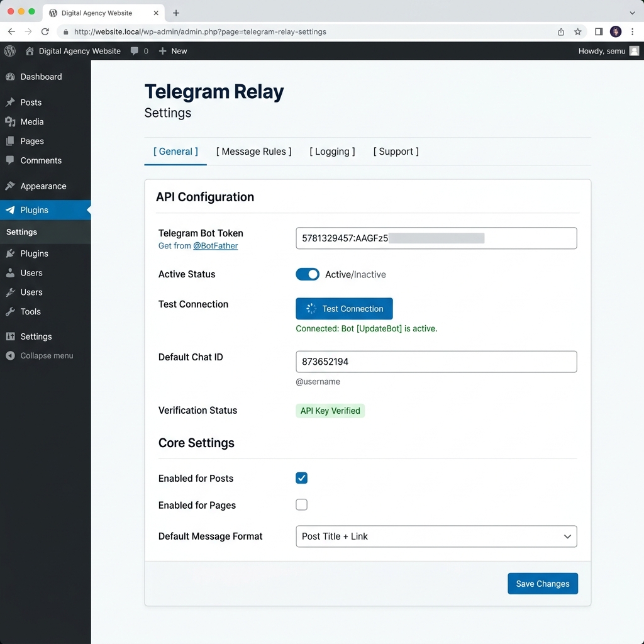
Task: Click the Pages icon in sidebar
Action: (10, 141)
